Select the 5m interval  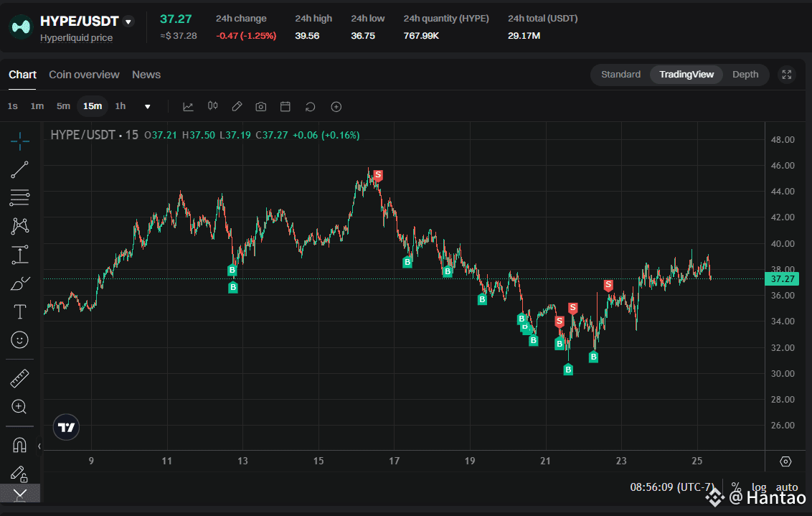pos(63,106)
